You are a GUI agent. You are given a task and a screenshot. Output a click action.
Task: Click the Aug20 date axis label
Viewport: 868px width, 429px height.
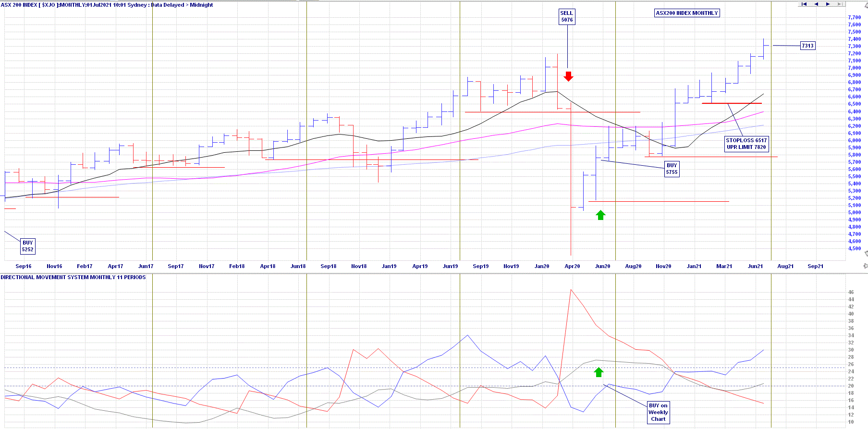click(x=633, y=266)
